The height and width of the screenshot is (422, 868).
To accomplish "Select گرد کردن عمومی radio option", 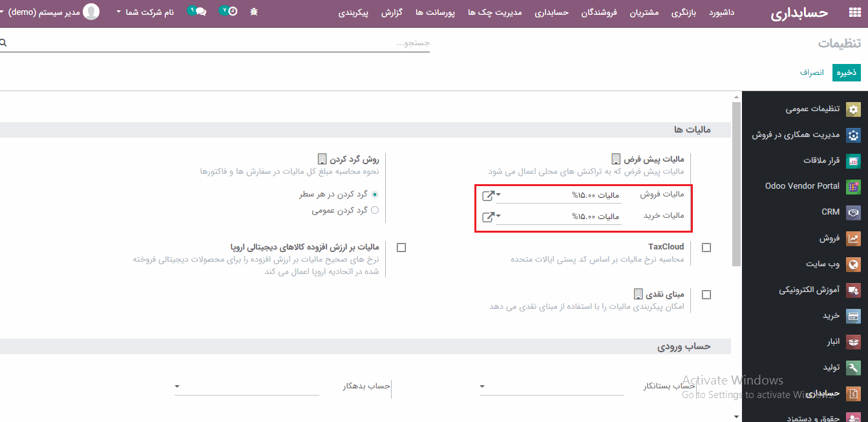I will [375, 210].
